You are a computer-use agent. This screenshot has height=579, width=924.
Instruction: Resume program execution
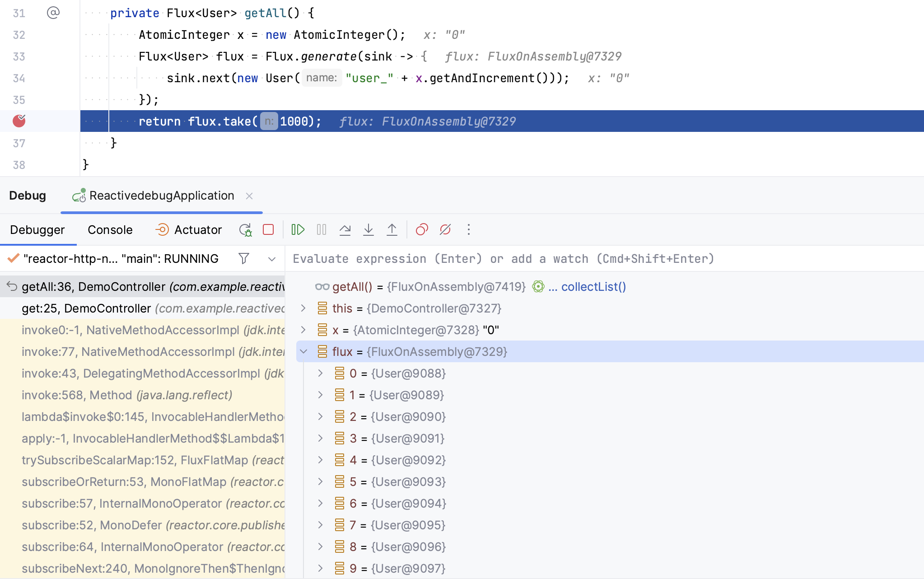(x=298, y=229)
